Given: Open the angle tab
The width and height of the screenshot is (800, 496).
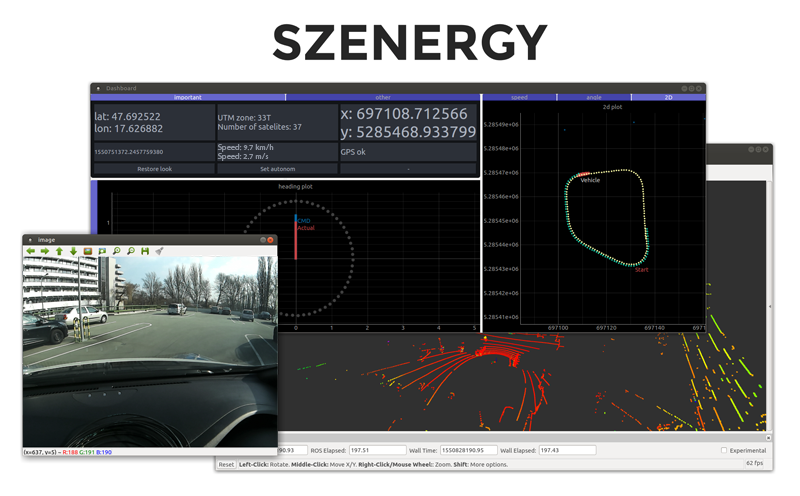Looking at the screenshot, I should 594,97.
